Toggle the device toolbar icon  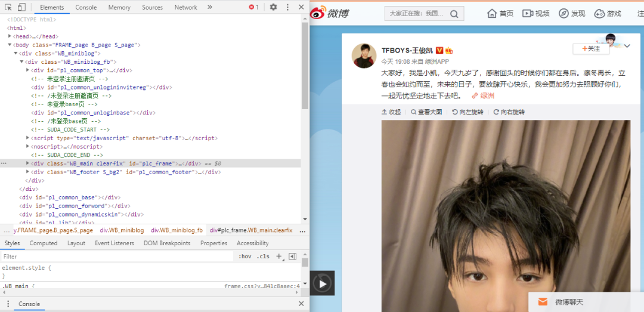tap(21, 7)
